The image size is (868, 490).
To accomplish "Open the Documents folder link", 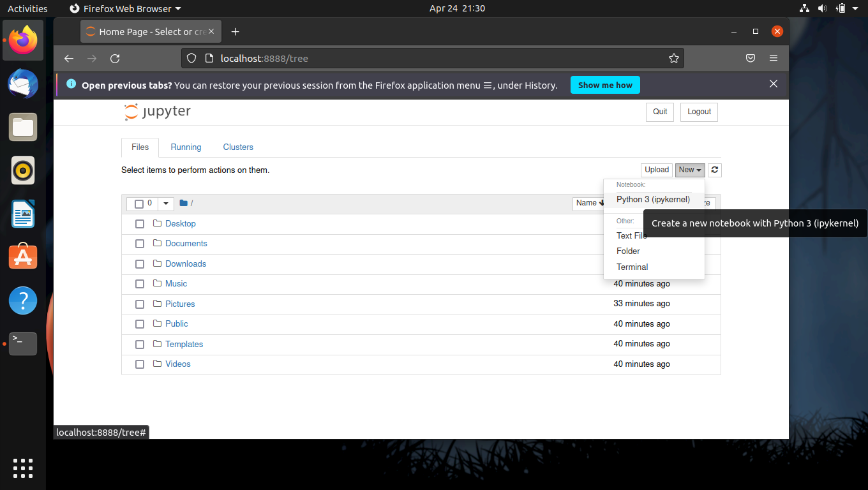I will pos(186,244).
